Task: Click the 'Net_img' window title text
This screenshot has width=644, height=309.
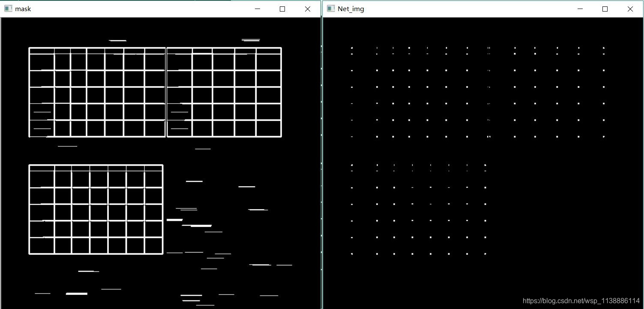Action: click(x=351, y=9)
